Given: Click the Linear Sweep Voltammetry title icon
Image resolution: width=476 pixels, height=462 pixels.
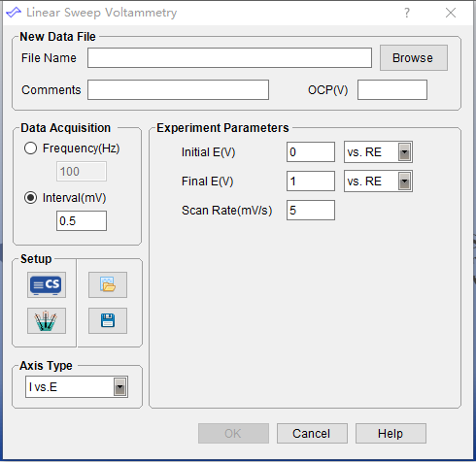Looking at the screenshot, I should (14, 13).
